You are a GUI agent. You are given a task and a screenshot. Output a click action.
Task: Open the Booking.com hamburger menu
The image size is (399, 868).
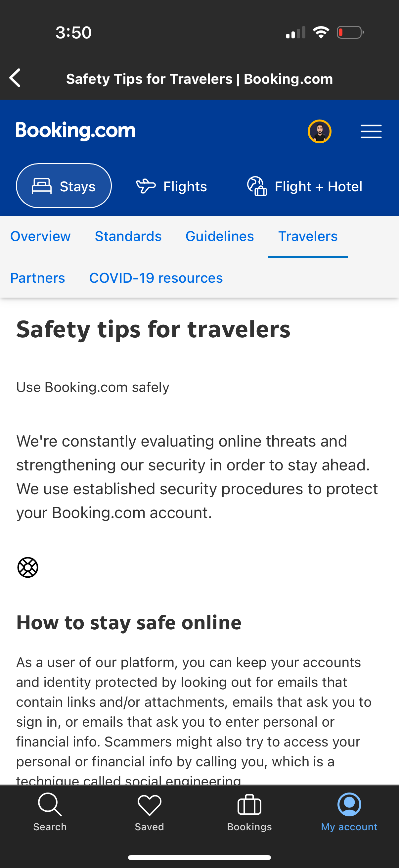[371, 132]
